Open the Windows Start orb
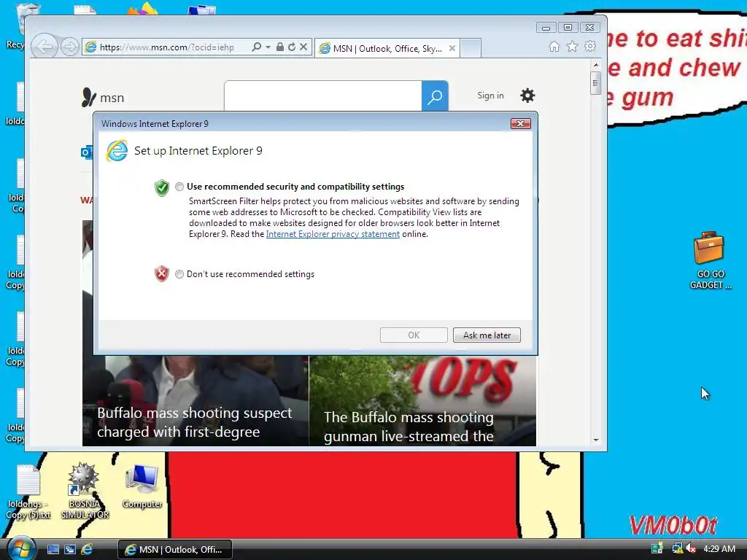The width and height of the screenshot is (747, 560). click(x=21, y=549)
